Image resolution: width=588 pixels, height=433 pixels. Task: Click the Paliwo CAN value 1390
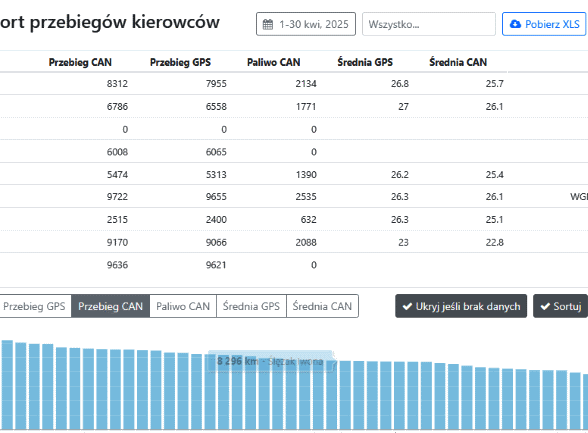pos(306,175)
